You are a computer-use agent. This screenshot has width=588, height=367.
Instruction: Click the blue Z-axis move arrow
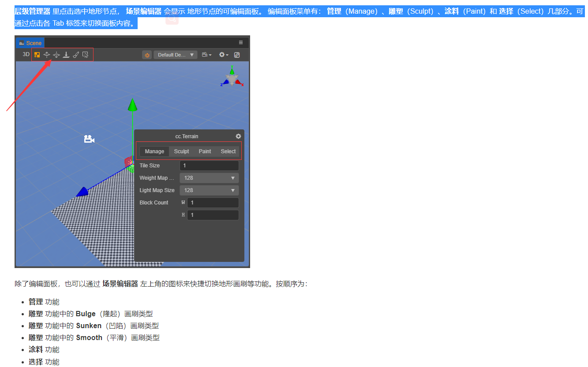point(82,192)
